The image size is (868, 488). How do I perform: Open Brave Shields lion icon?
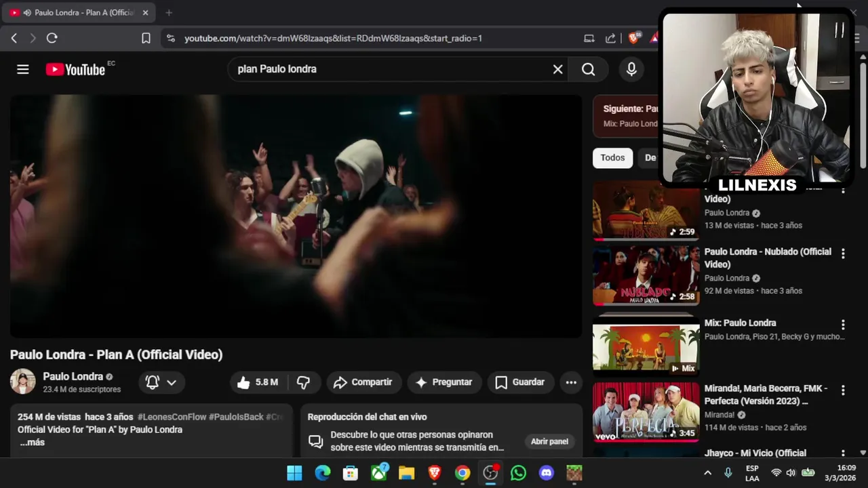pos(633,38)
